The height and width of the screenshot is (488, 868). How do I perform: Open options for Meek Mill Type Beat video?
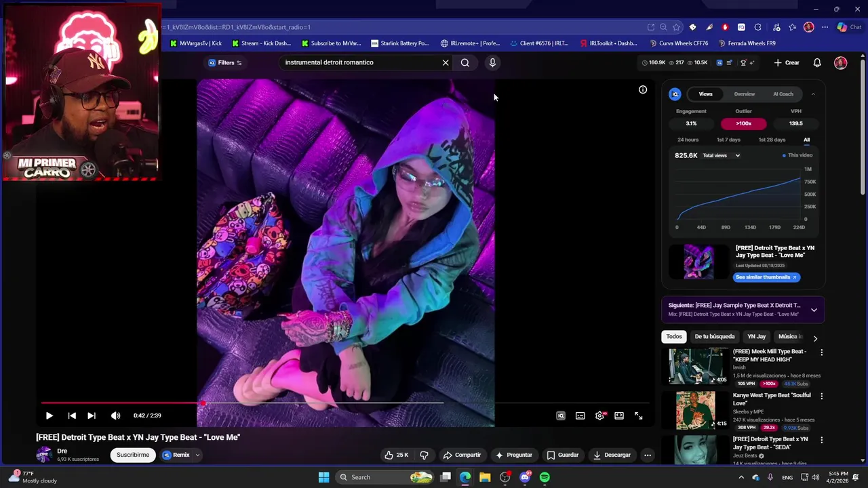tap(821, 352)
